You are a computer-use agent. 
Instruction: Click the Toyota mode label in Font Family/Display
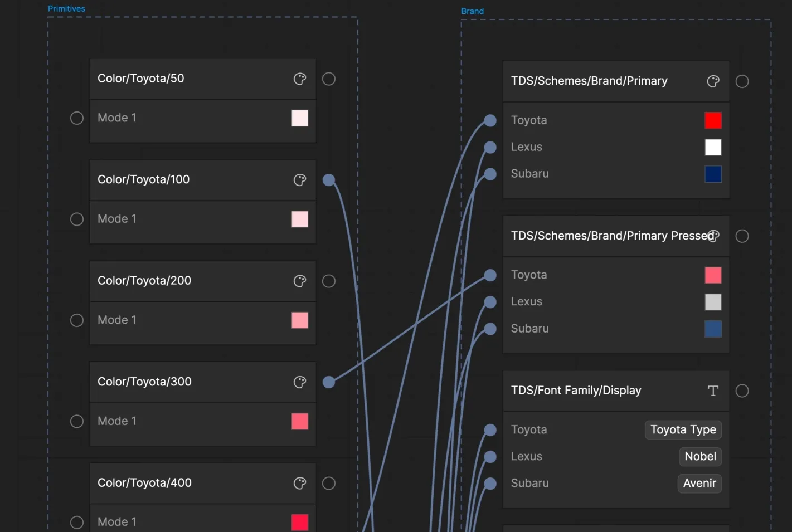[529, 430]
